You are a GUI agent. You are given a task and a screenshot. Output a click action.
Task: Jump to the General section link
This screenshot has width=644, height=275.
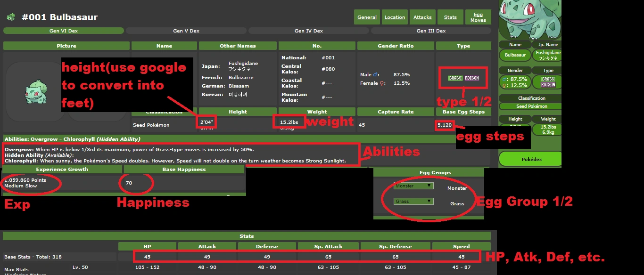[367, 17]
